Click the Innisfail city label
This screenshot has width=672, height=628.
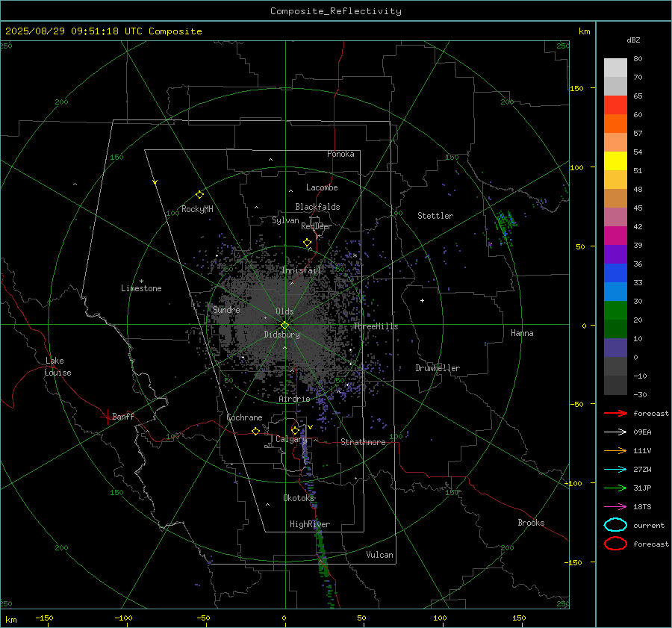[302, 270]
